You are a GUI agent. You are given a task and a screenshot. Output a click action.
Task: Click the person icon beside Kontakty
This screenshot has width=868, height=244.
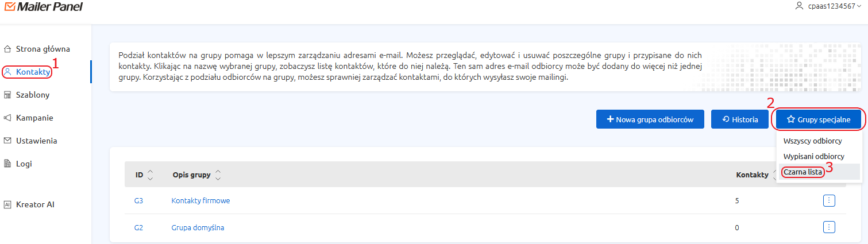coord(7,72)
